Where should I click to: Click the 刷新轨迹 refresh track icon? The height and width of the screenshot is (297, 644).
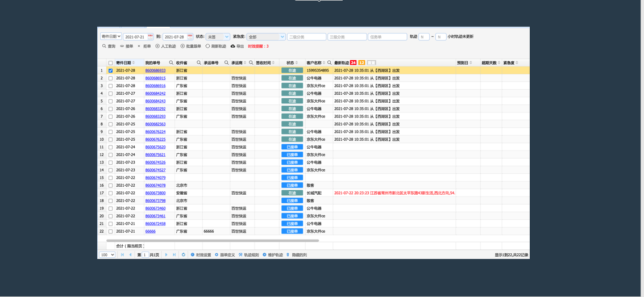[x=208, y=47]
